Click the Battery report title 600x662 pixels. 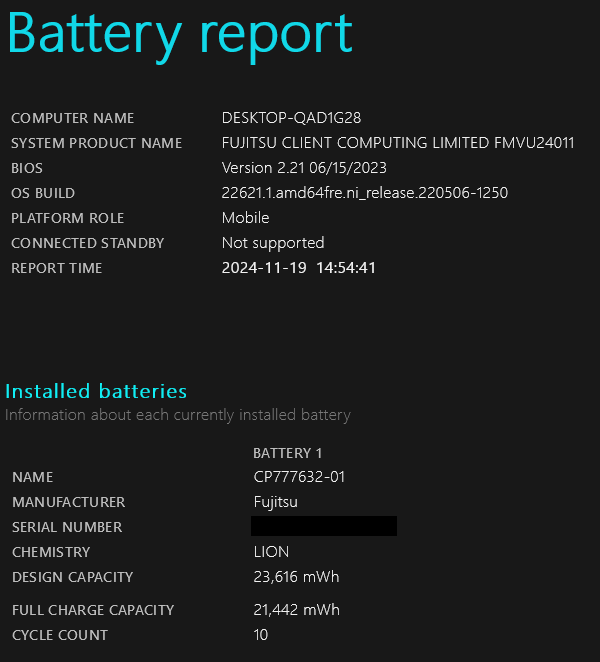[180, 36]
